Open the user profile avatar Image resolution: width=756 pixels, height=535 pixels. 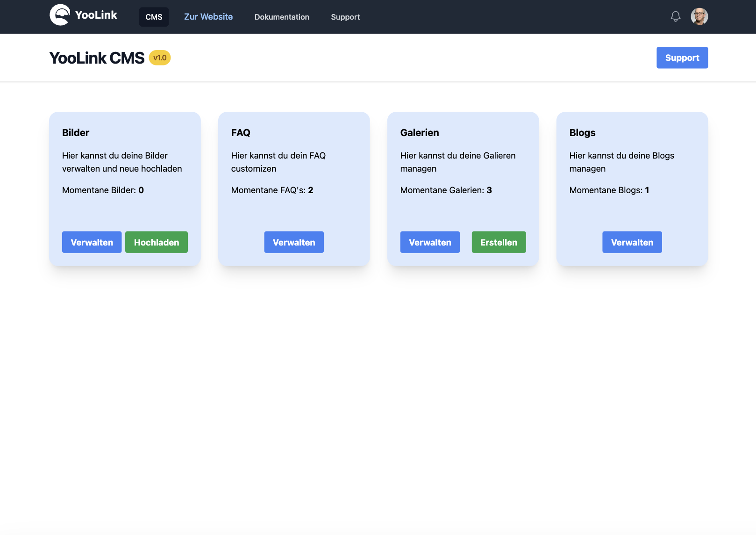tap(699, 16)
